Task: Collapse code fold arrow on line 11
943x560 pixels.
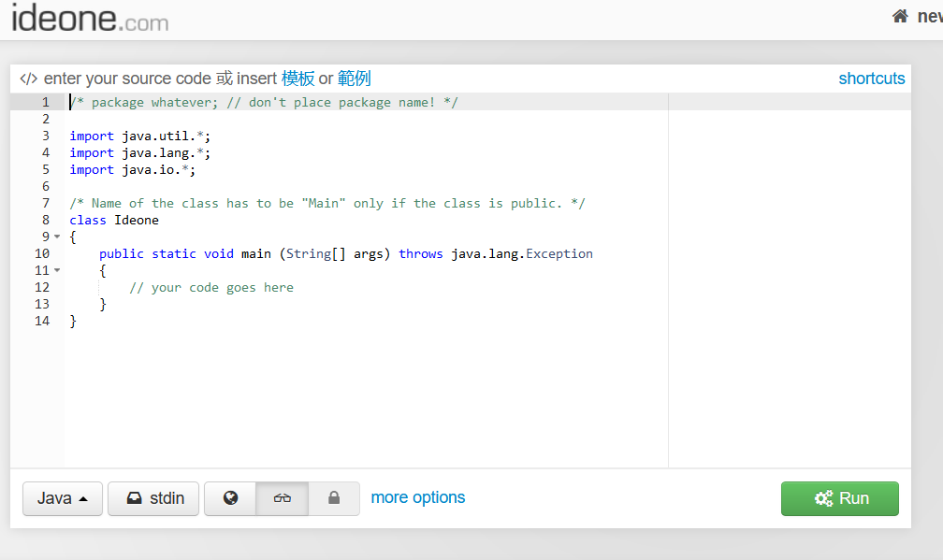Action: click(x=57, y=270)
